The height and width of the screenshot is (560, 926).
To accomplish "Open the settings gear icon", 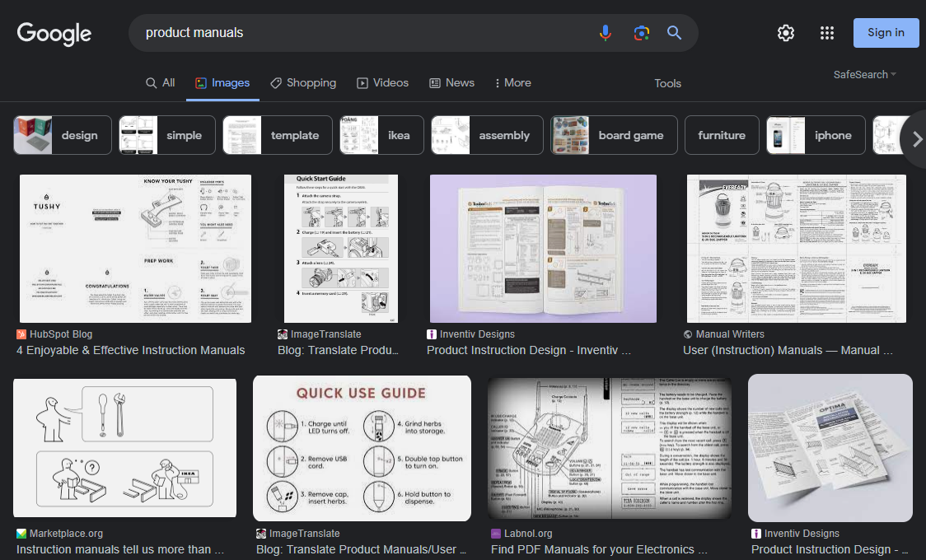I will coord(785,33).
